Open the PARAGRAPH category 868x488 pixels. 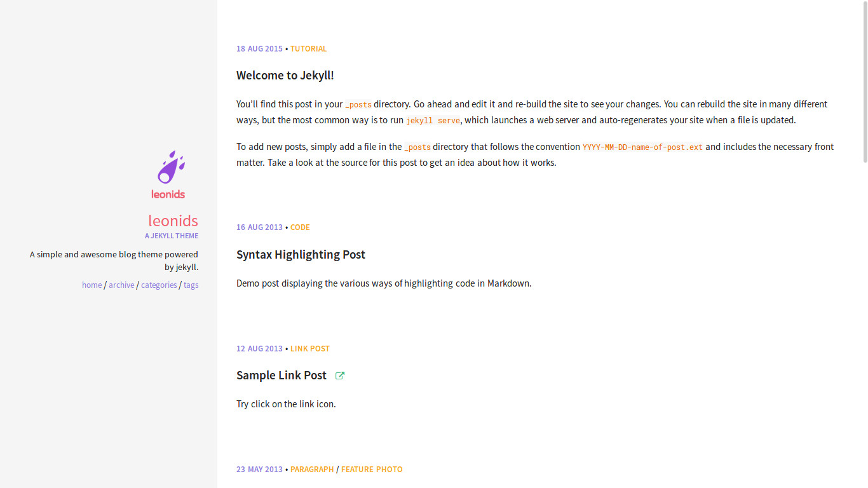[x=312, y=469]
